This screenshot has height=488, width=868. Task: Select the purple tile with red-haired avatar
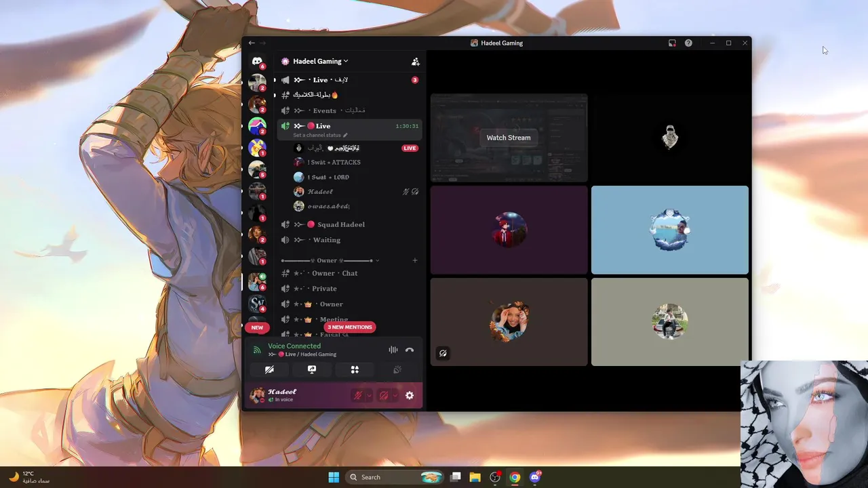pyautogui.click(x=509, y=230)
